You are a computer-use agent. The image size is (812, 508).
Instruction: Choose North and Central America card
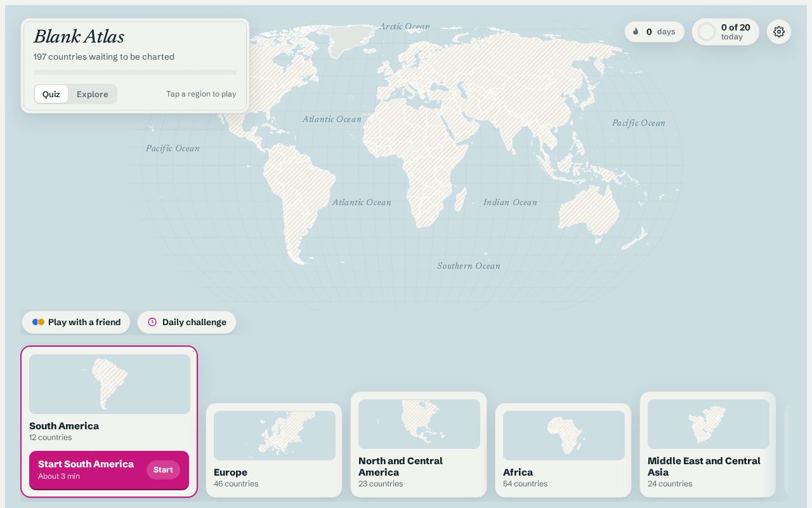(x=419, y=444)
